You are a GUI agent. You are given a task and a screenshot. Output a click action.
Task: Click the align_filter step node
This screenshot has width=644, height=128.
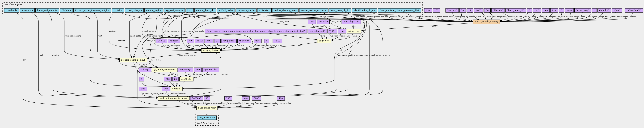(354, 31)
